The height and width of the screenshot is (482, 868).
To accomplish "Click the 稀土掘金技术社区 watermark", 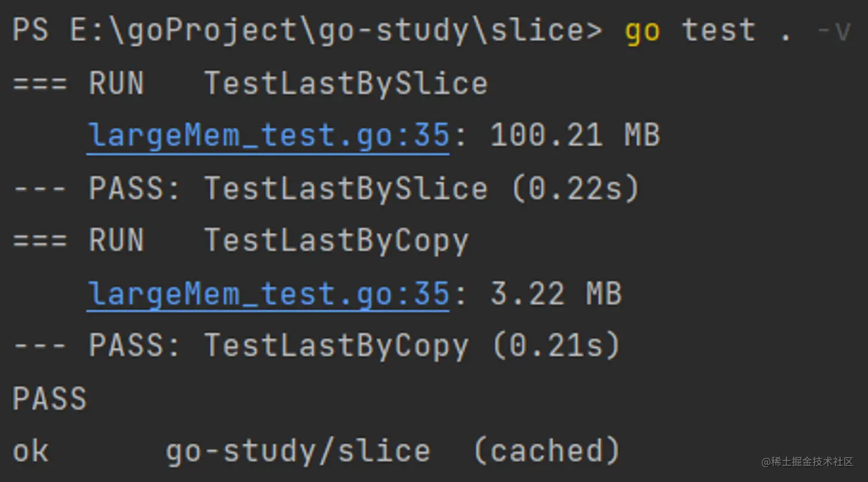I will point(807,462).
